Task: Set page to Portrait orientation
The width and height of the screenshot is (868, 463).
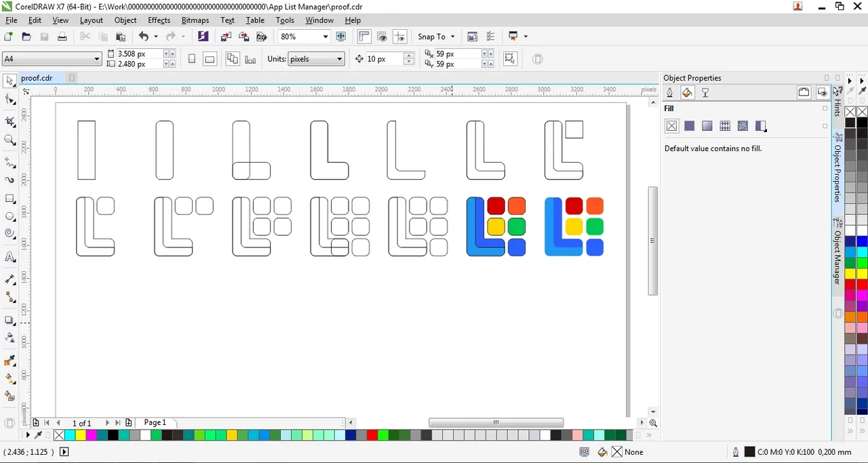Action: 192,59
